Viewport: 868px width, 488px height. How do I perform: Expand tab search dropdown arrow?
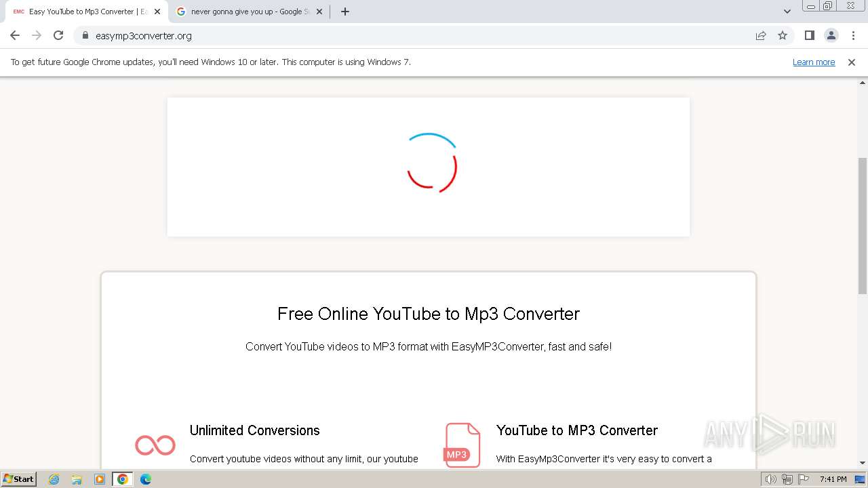(787, 12)
